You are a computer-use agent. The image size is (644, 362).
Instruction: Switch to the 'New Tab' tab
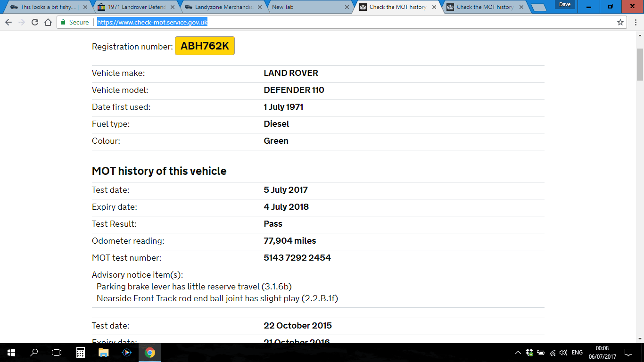tap(308, 7)
